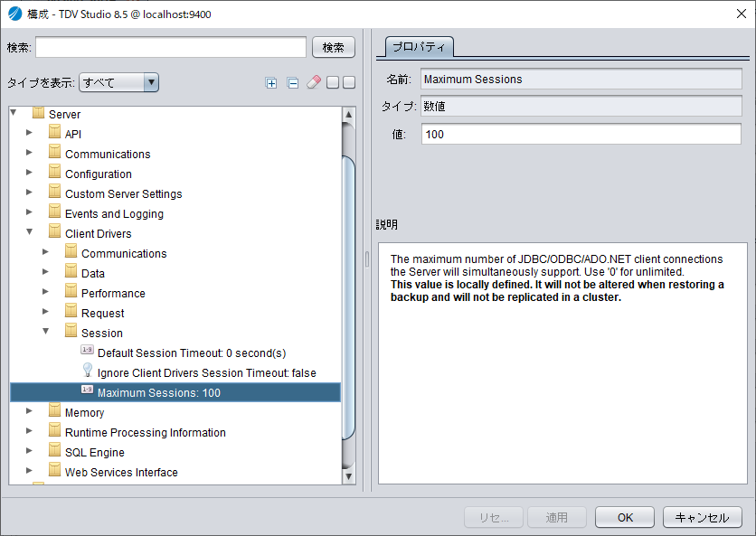Screen dimensions: 756x536
Task: Collapse the Client Drivers node
Action: coord(30,232)
